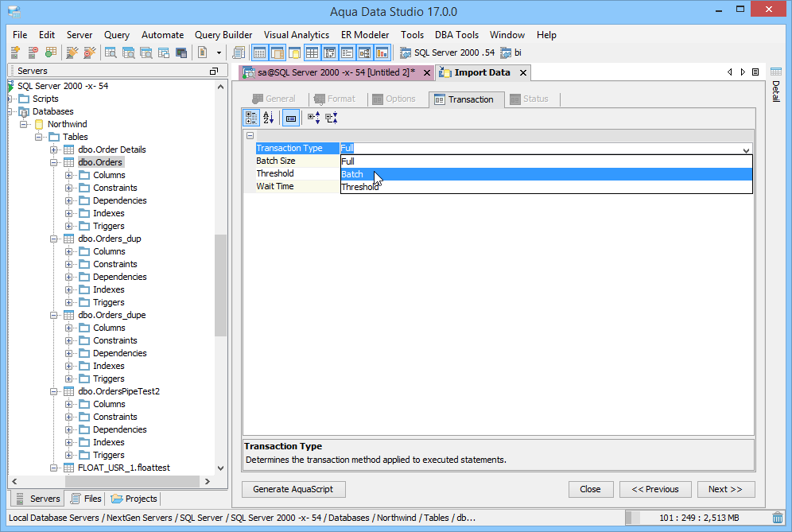Click the SQL Server 2000 .54 connection shortcut
The height and width of the screenshot is (532, 792).
448,52
